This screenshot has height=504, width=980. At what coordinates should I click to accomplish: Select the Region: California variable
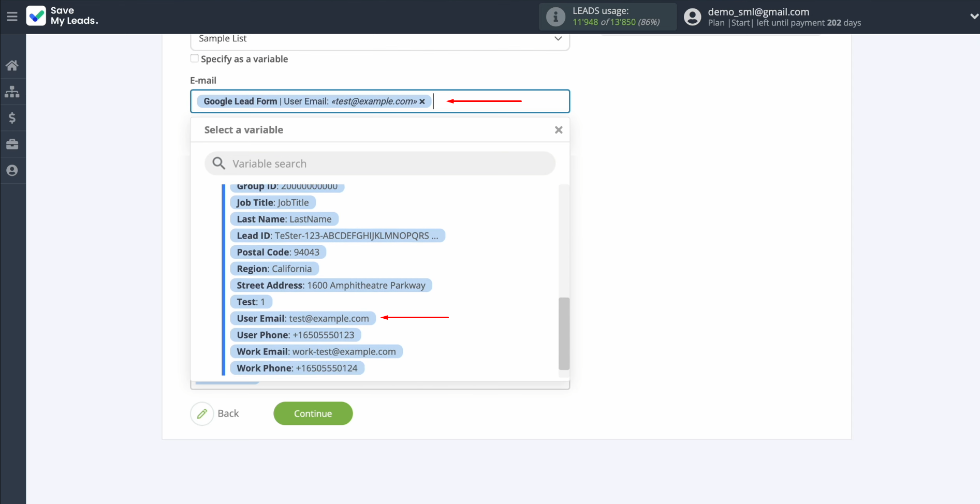[x=274, y=269]
